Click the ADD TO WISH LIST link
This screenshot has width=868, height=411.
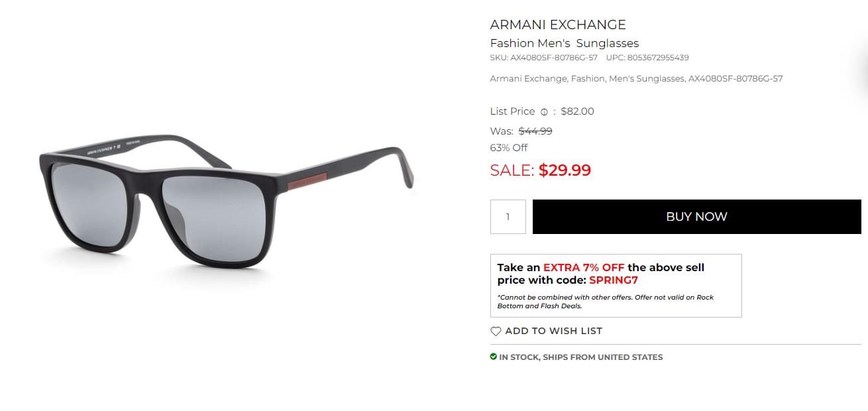pyautogui.click(x=553, y=331)
